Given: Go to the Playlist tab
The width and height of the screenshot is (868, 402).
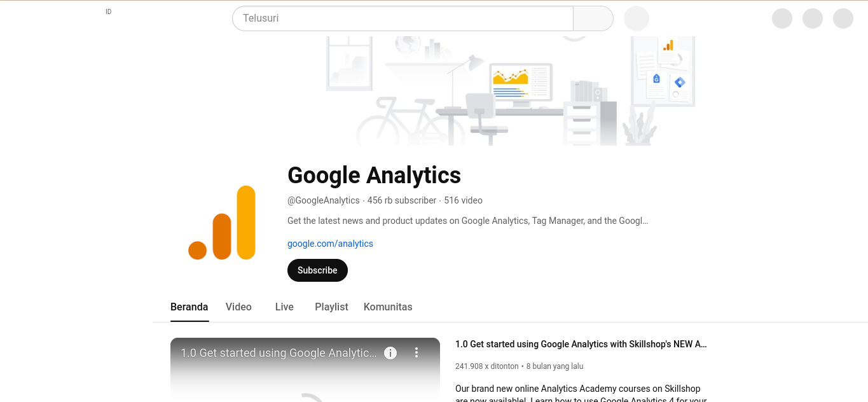Looking at the screenshot, I should pos(331,307).
